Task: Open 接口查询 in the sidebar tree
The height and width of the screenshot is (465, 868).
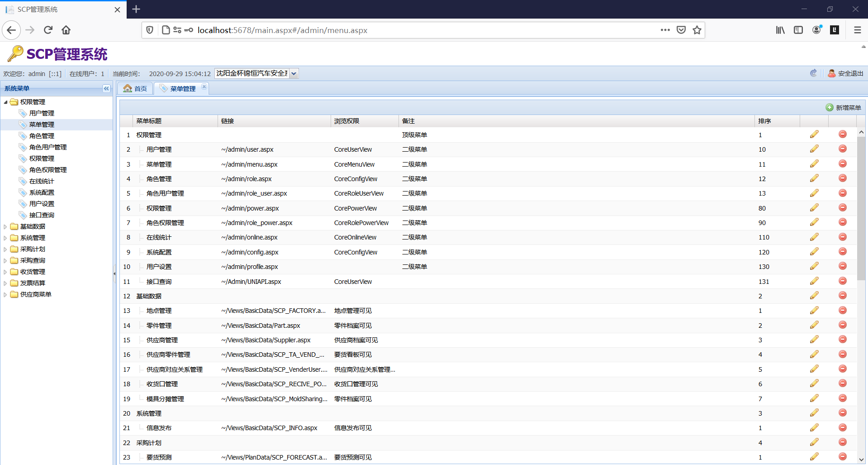Action: coord(42,215)
